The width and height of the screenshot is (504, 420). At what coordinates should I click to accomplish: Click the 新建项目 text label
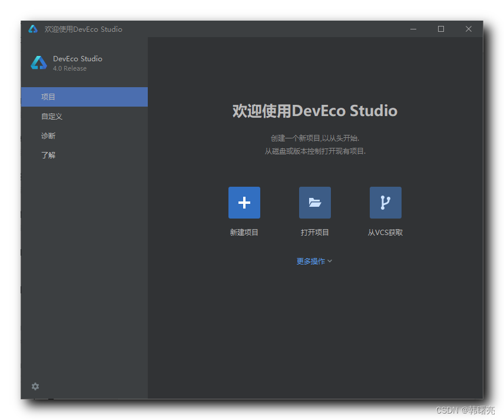[244, 233]
